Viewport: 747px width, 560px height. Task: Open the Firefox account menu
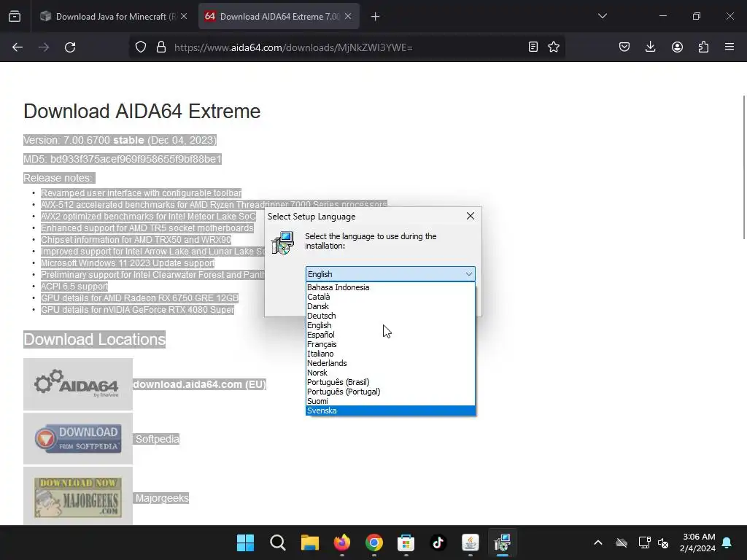pos(677,47)
